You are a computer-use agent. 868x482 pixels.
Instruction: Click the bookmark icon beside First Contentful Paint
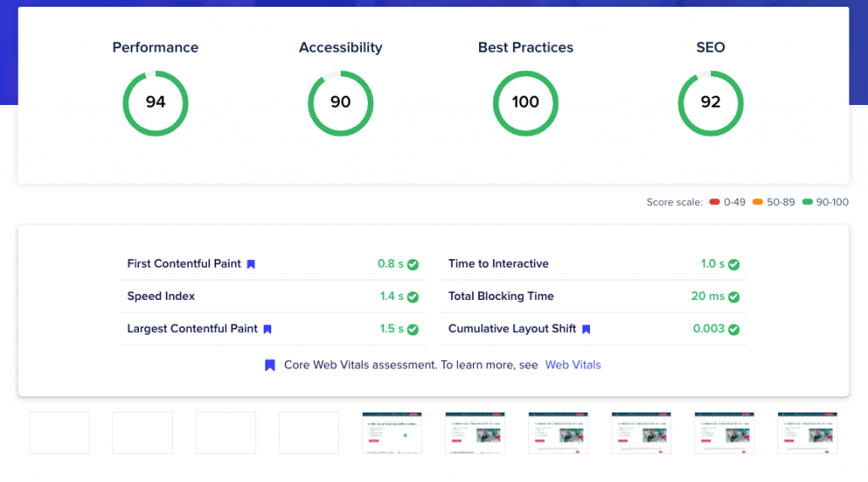(x=251, y=264)
